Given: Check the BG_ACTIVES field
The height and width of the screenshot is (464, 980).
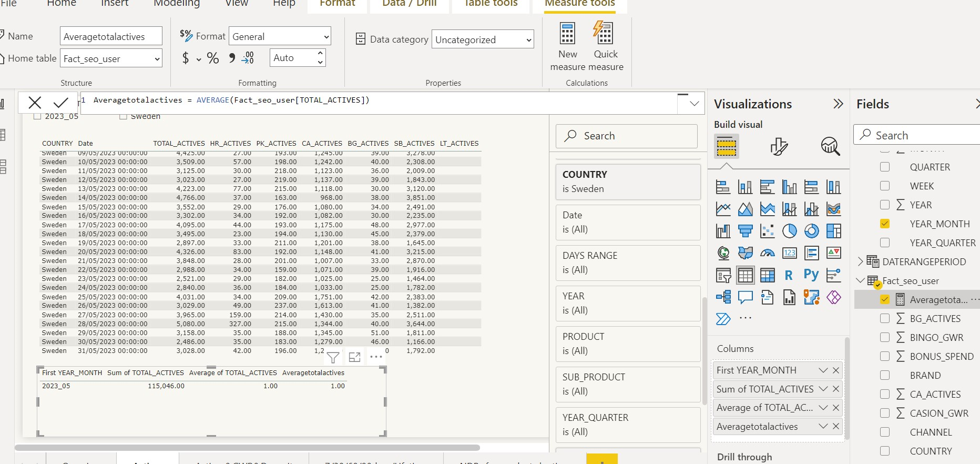Looking at the screenshot, I should coord(885,318).
